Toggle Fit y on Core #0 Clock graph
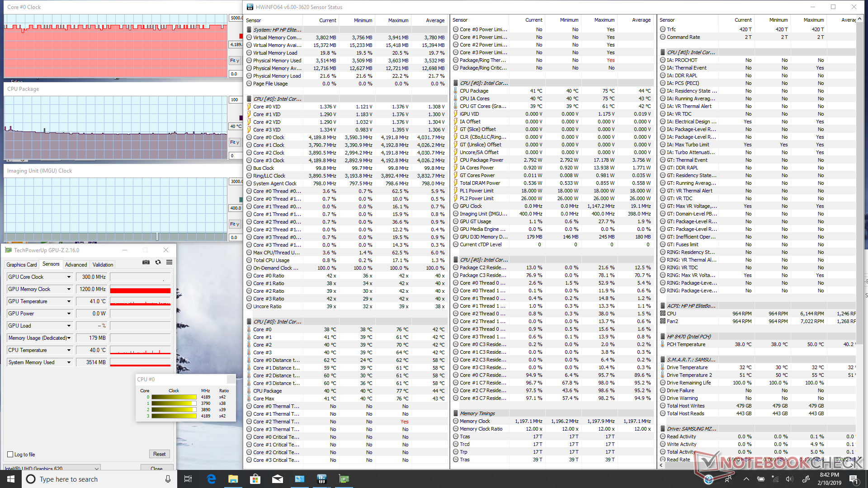 pos(235,61)
